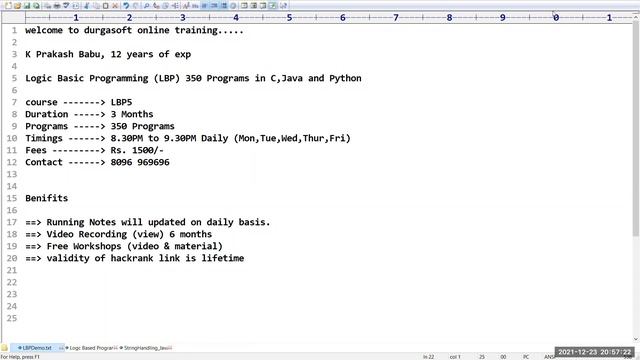
Task: Click the Contact number 8096 969696
Action: [140, 162]
